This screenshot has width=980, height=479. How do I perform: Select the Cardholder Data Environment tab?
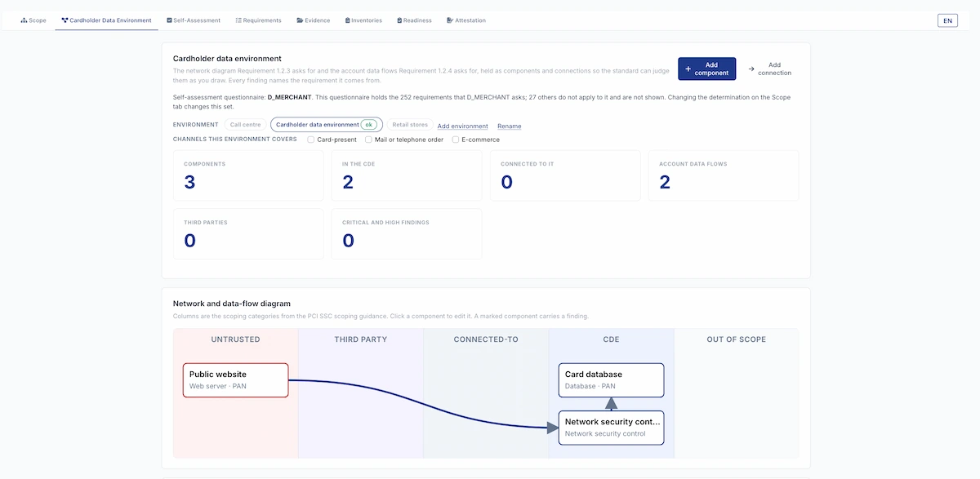pyautogui.click(x=106, y=20)
